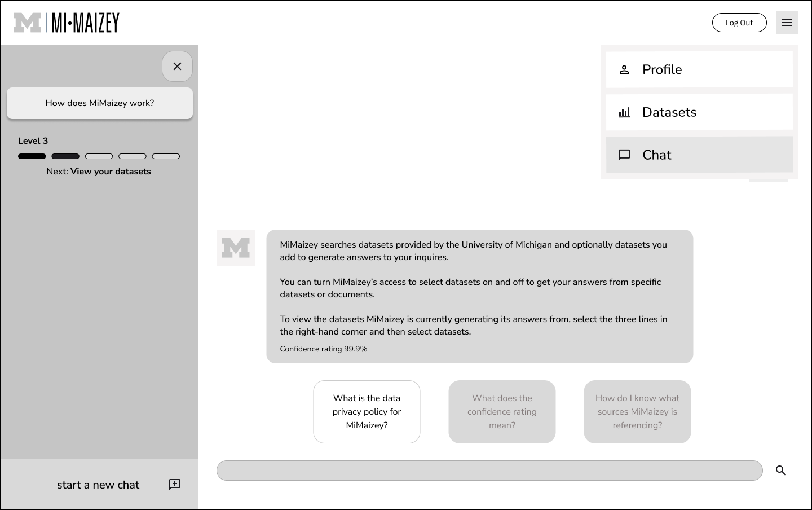The width and height of the screenshot is (812, 510).
Task: Click the fifth empty level progress segment
Action: (166, 156)
